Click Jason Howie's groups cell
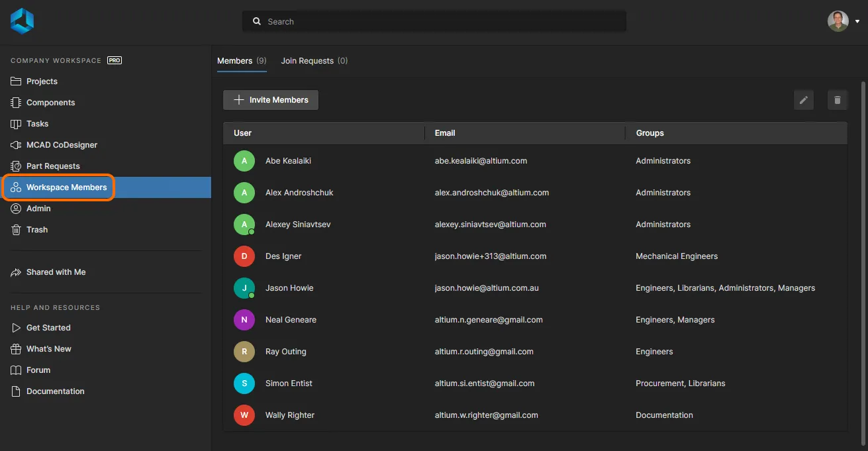 [726, 288]
